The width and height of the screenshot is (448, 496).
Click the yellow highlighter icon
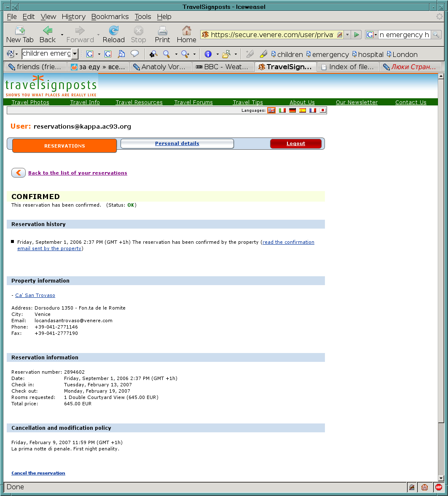(x=263, y=54)
